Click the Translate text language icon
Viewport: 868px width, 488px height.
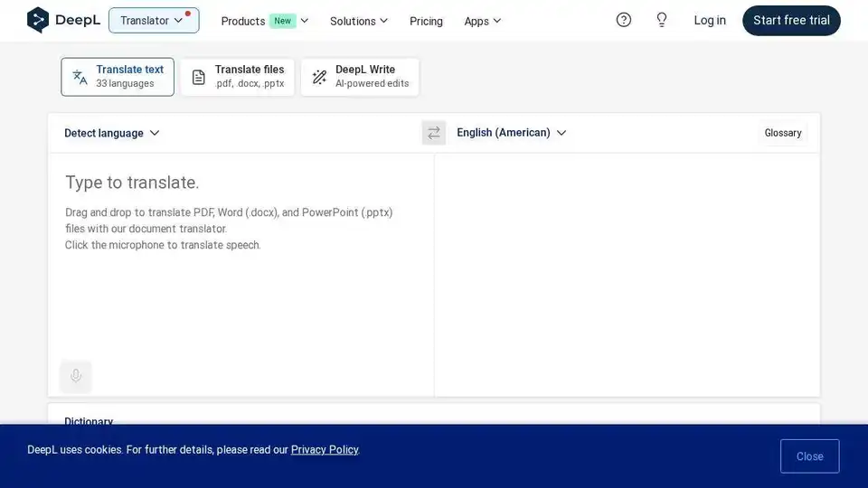coord(80,77)
